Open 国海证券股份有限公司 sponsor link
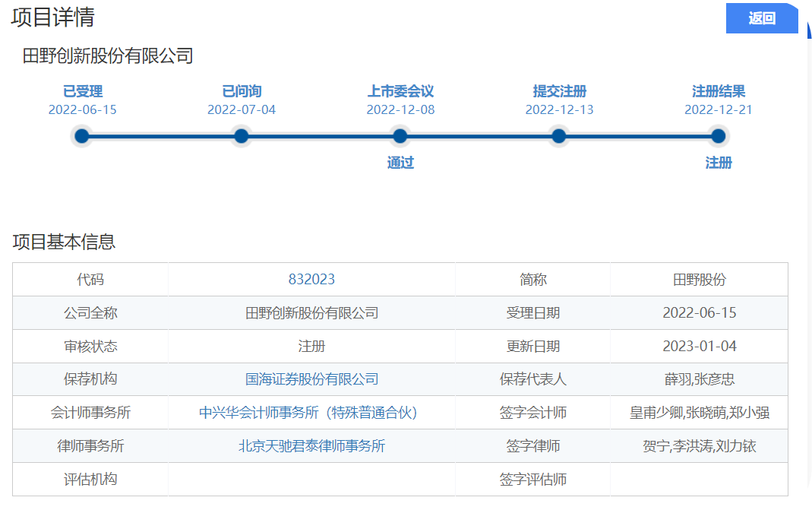Screen dimensions: 812x510 [311, 379]
